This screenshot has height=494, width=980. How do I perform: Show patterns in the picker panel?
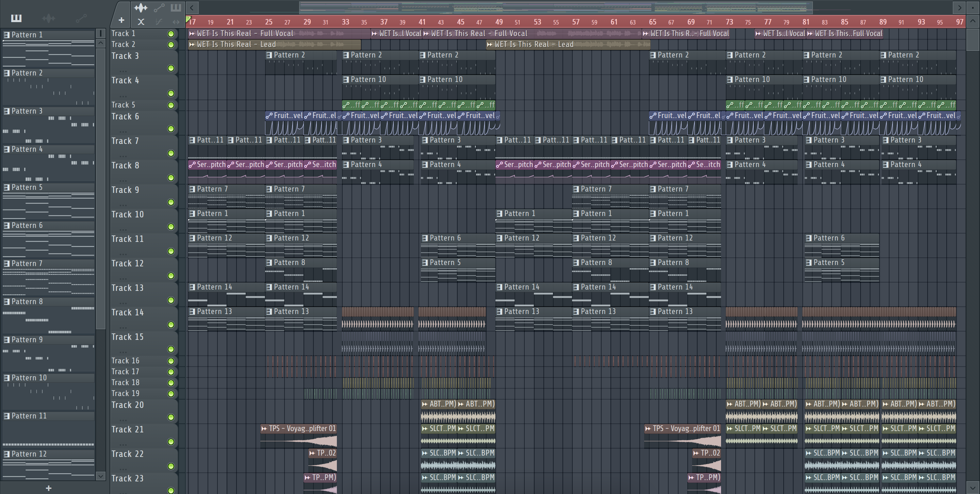pyautogui.click(x=16, y=18)
